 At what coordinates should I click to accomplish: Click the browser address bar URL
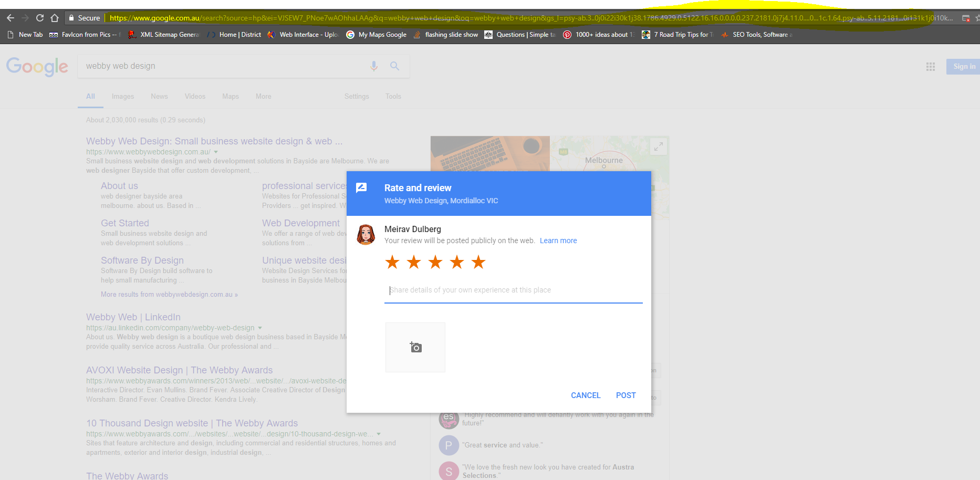(530, 18)
